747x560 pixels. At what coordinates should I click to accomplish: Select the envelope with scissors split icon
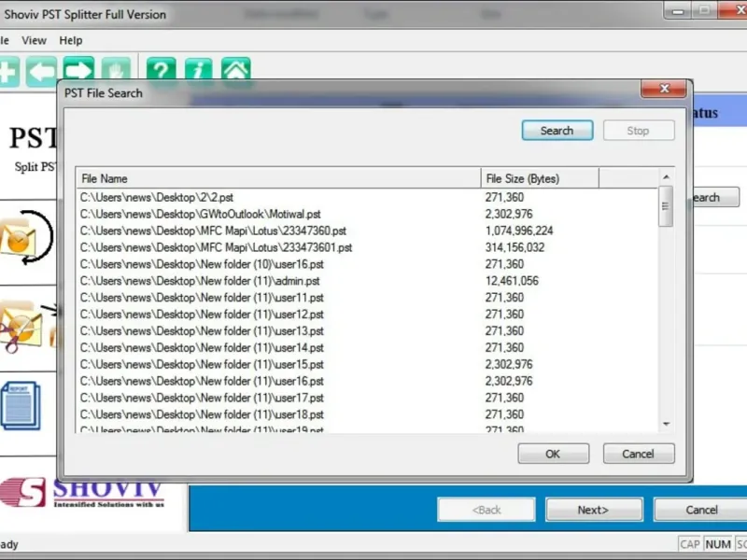pyautogui.click(x=28, y=328)
